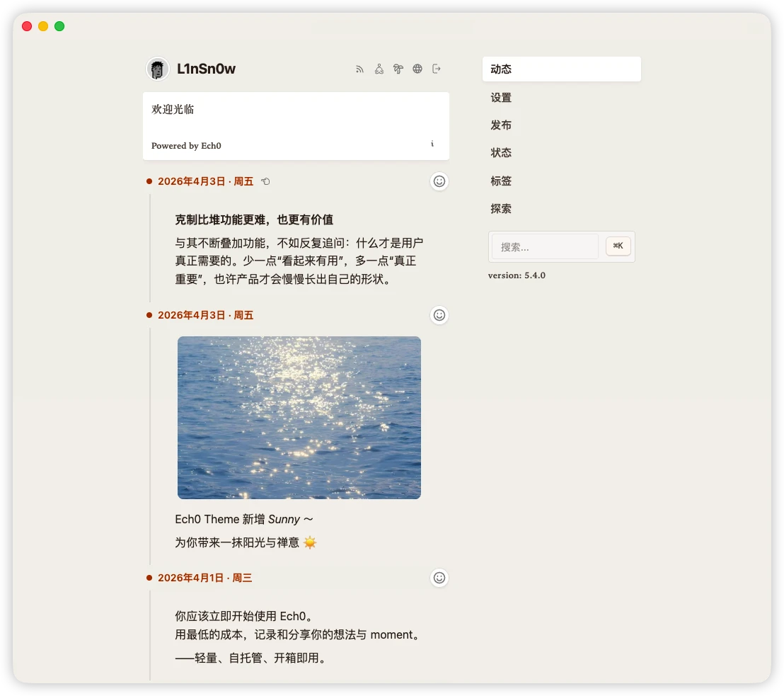The height and width of the screenshot is (696, 784).
Task: Click the logout icon
Action: tap(437, 69)
